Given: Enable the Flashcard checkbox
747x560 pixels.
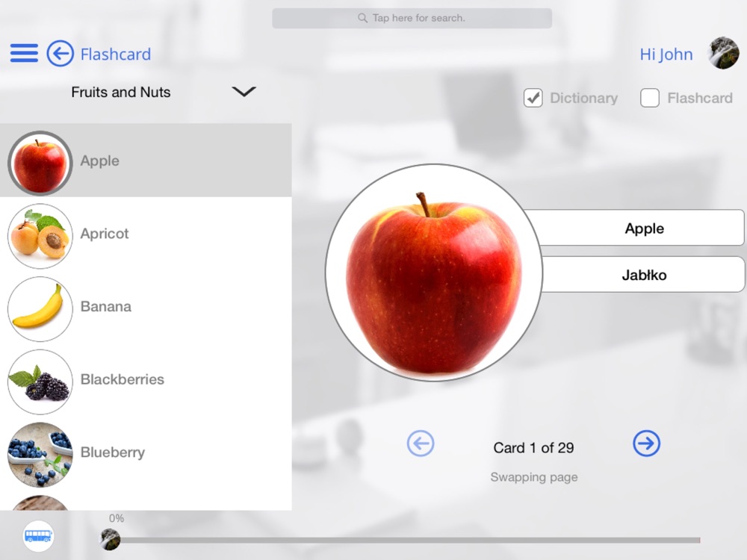Looking at the screenshot, I should point(650,98).
